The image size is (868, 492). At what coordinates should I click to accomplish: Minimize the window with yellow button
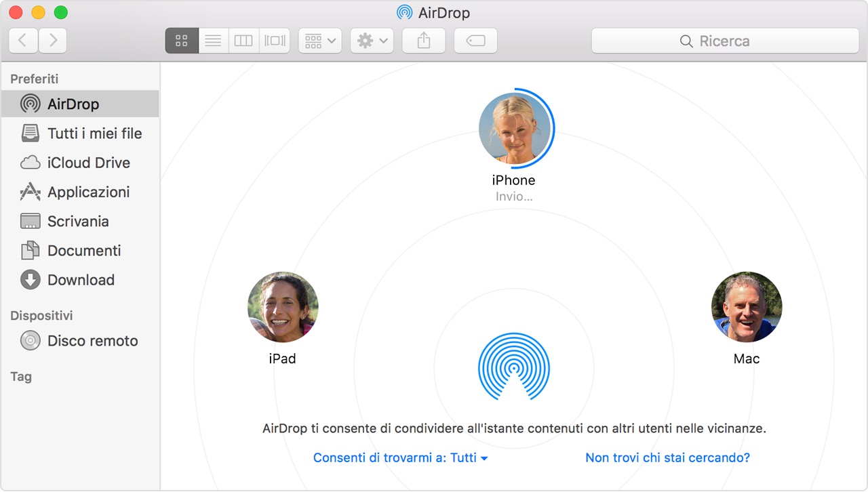[39, 13]
